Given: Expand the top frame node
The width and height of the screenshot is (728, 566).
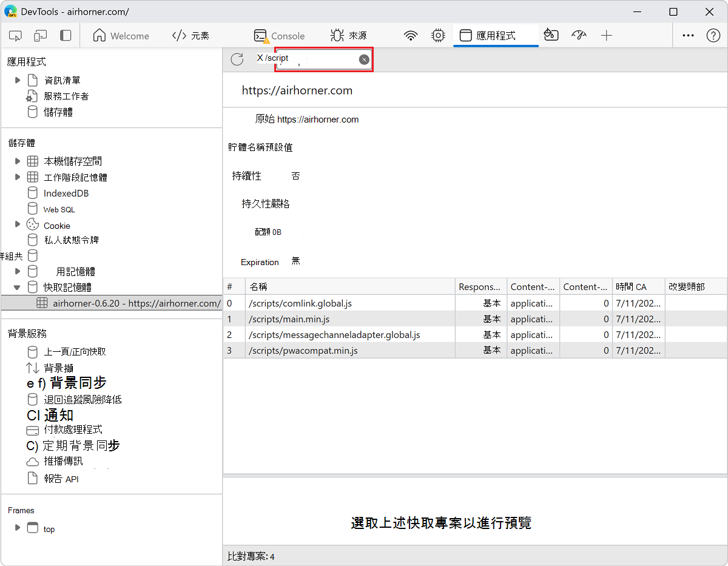Looking at the screenshot, I should pyautogui.click(x=18, y=528).
